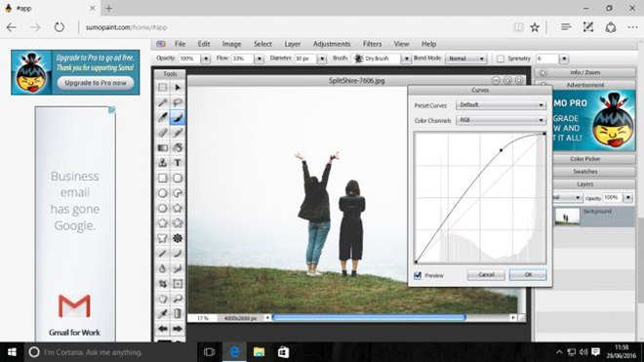Viewport: 644px width, 362px height.
Task: Select the Move arrow tool
Action: [178, 88]
